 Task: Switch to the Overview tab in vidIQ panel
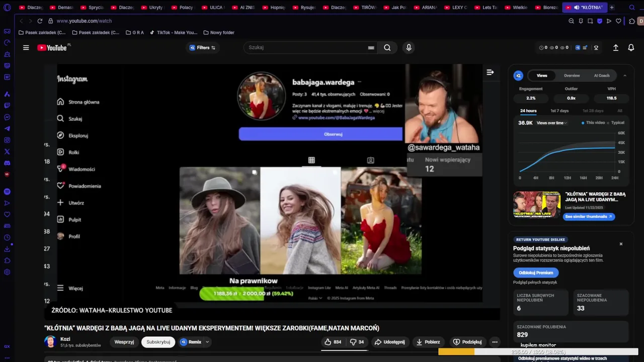point(572,75)
